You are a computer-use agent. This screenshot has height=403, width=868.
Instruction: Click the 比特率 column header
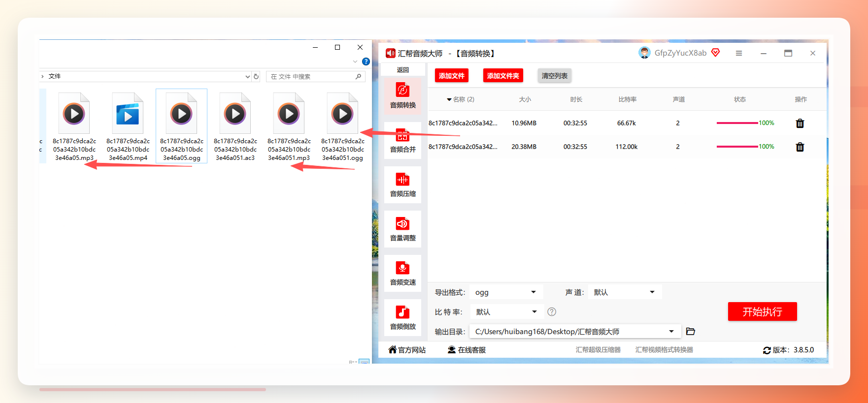(x=628, y=99)
